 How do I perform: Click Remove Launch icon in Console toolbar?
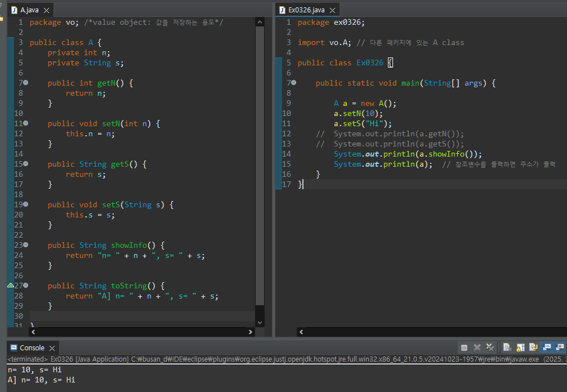(477, 348)
